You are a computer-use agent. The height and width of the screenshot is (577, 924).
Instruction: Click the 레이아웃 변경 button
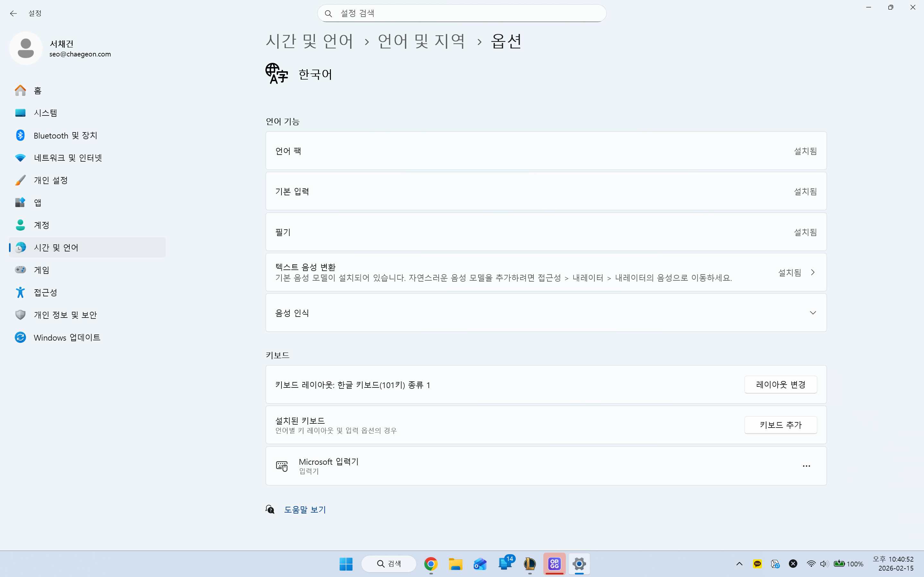(781, 385)
